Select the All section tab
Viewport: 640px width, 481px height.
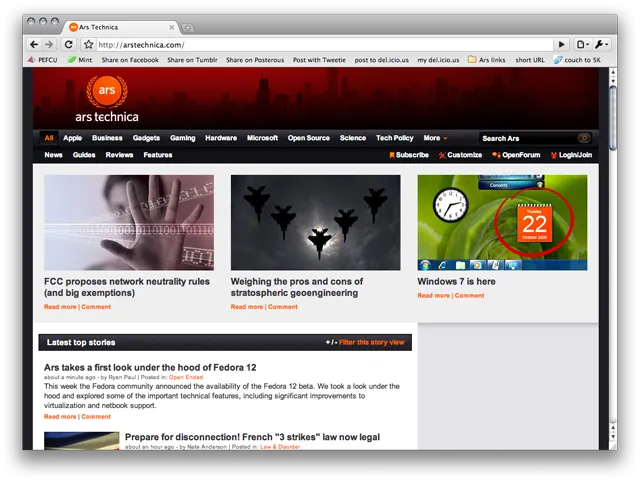coord(49,138)
